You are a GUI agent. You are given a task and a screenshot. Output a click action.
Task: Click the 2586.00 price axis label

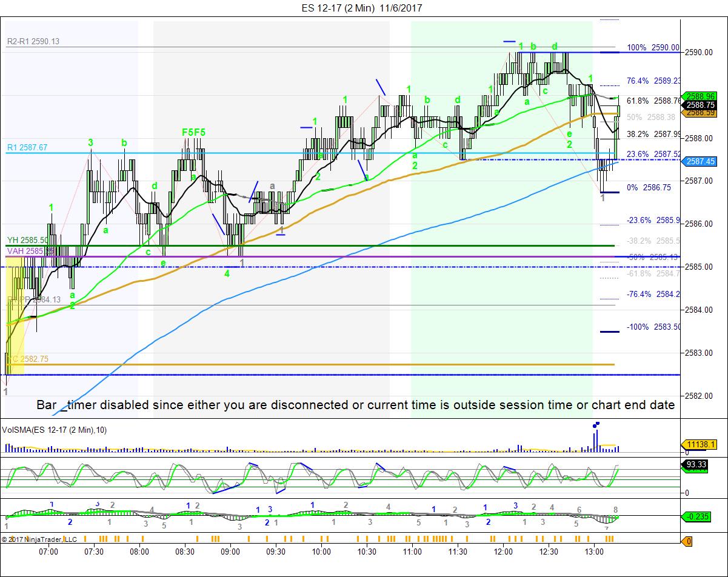[699, 224]
